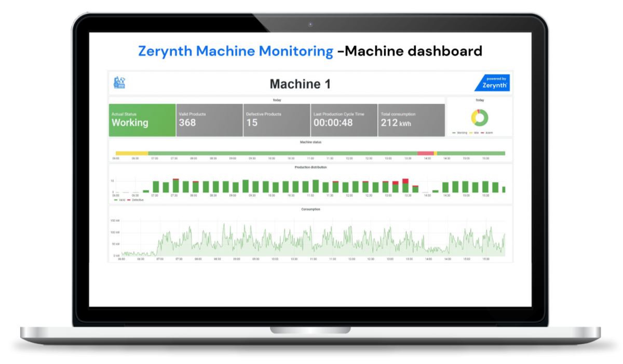Click the Valid Products counter tile
The height and width of the screenshot is (364, 623).
[209, 120]
